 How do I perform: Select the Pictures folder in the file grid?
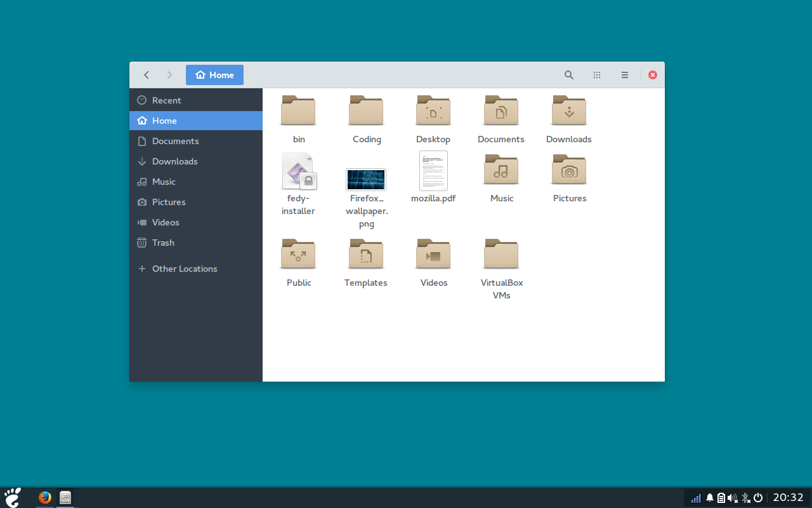point(569,170)
